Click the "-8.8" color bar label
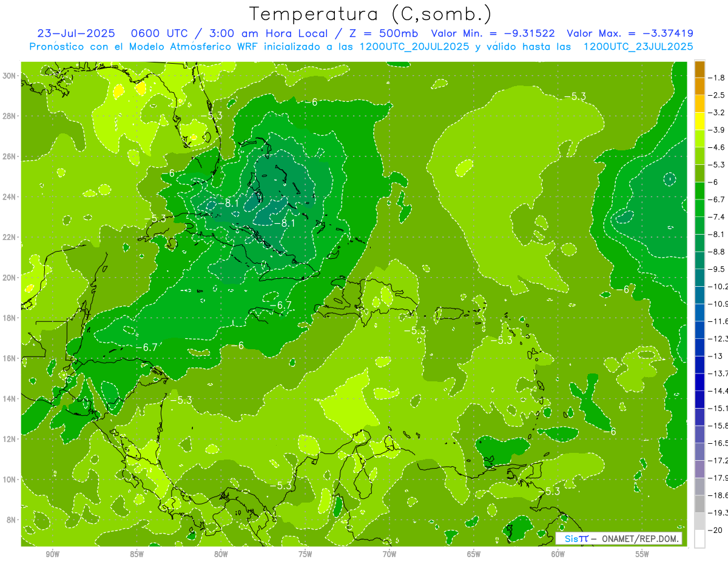728x562 pixels. (x=717, y=251)
